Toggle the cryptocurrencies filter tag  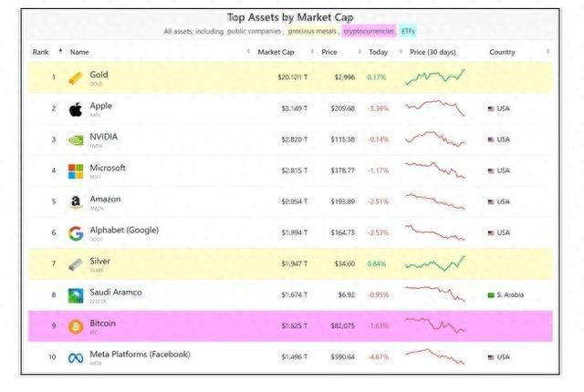[x=368, y=31]
